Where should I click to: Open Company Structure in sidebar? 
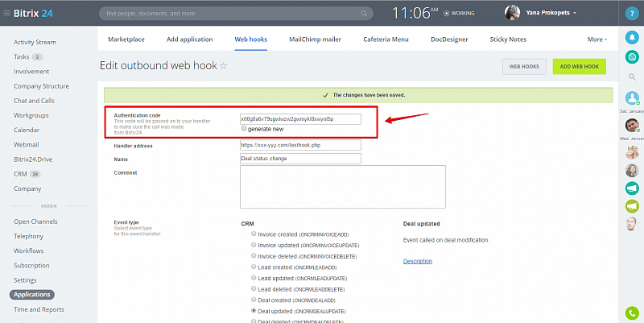(41, 86)
